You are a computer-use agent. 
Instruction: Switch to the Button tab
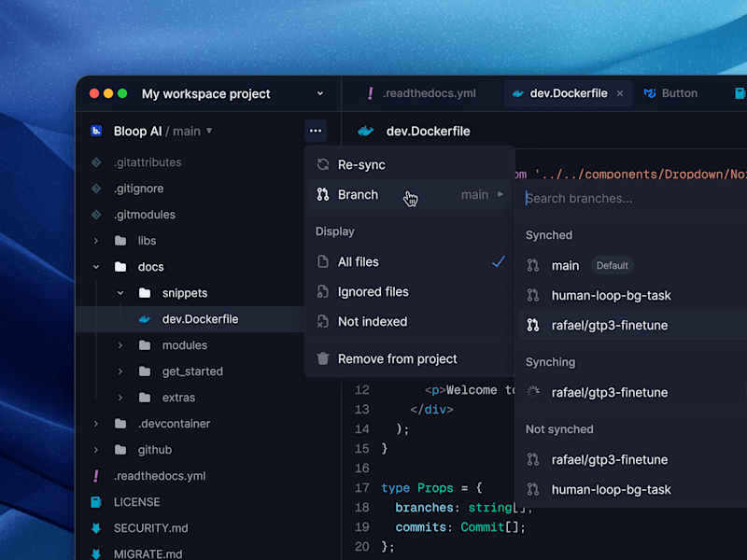670,93
